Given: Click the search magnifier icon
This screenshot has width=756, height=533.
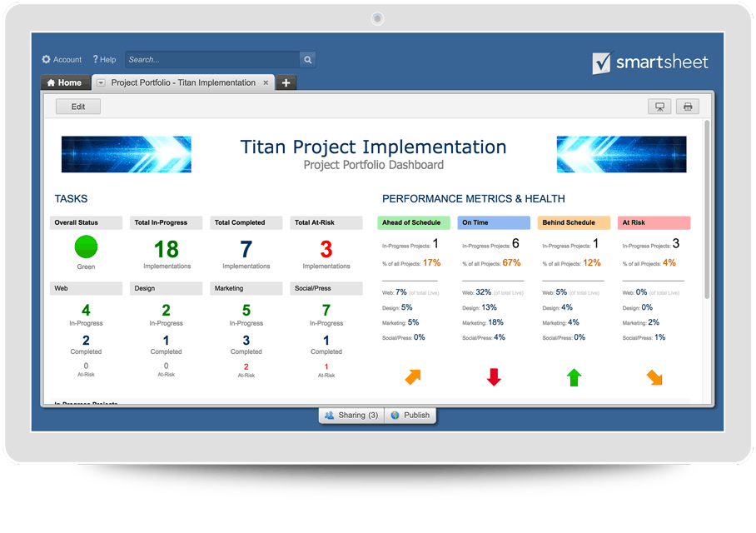Looking at the screenshot, I should [307, 60].
